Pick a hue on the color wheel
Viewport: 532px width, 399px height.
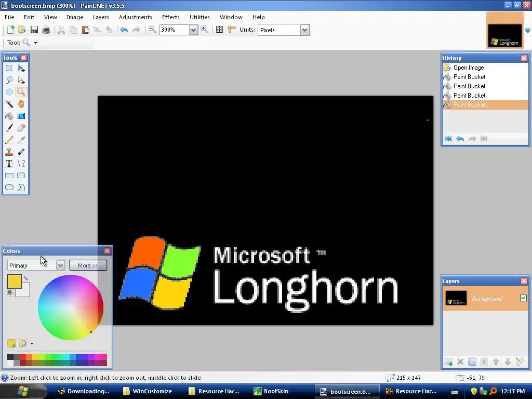click(x=71, y=308)
